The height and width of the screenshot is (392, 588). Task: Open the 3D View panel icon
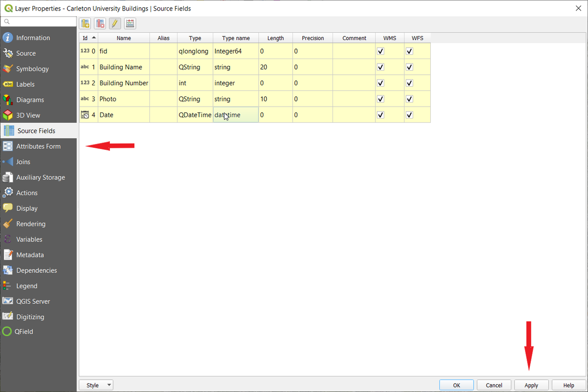(8, 115)
